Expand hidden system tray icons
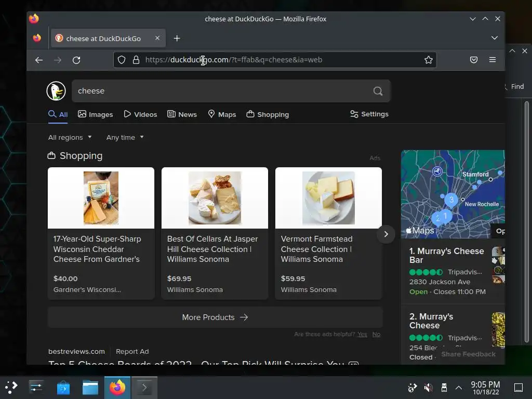Viewport: 532px width, 399px height. pyautogui.click(x=459, y=388)
